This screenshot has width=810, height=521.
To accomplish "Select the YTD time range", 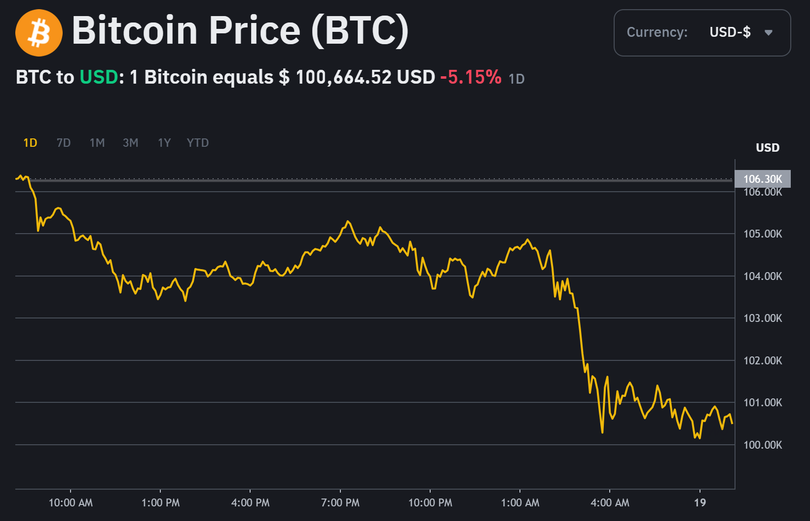I will point(198,143).
